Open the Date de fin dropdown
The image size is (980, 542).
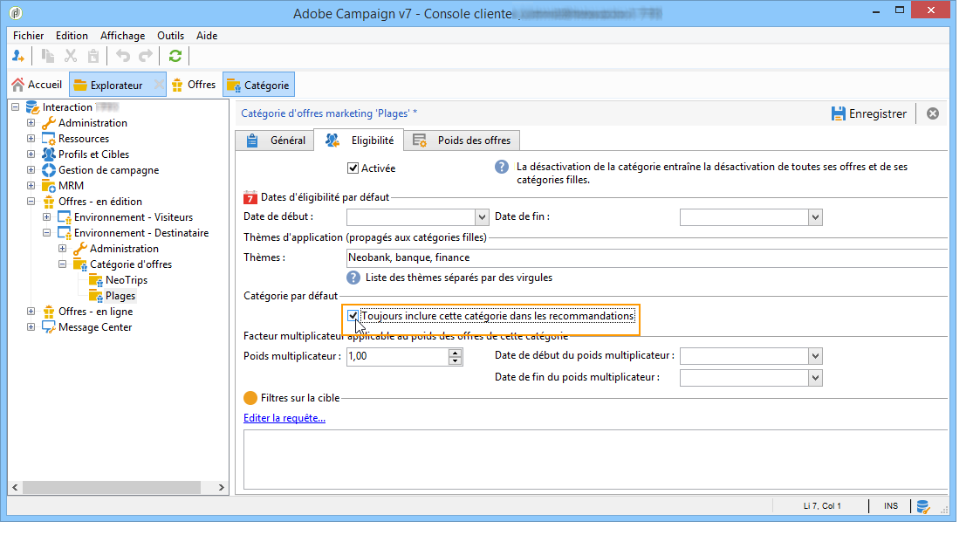point(815,217)
